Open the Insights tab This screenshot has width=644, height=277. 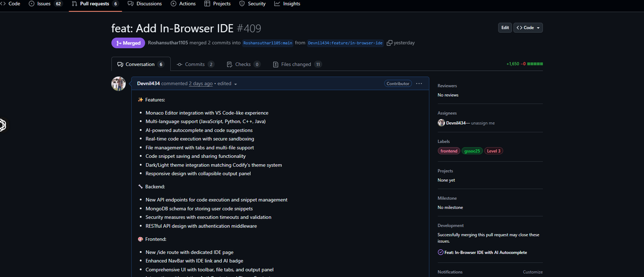pyautogui.click(x=287, y=4)
